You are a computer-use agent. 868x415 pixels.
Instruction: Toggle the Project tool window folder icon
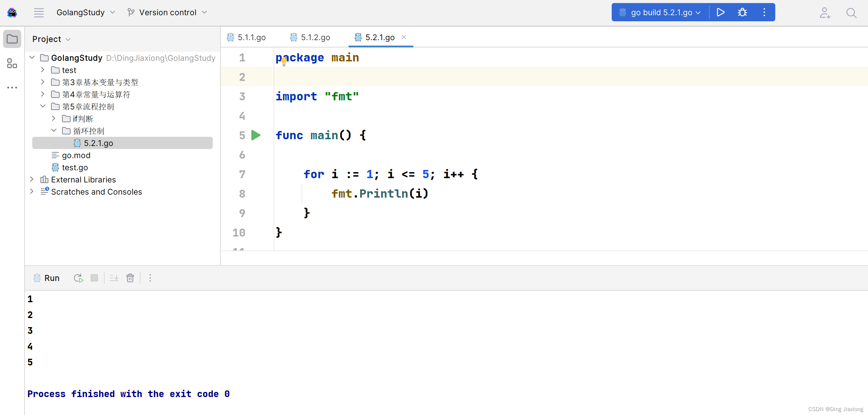pos(12,39)
